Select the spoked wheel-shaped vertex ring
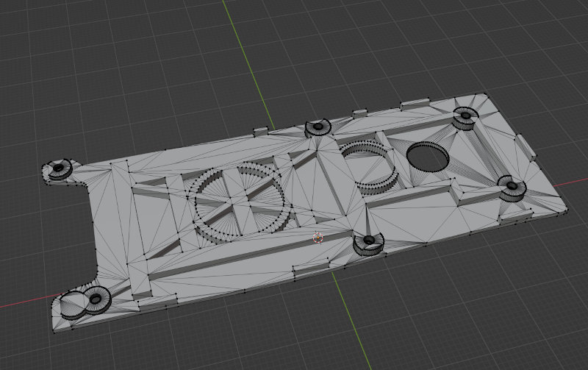 coord(240,202)
